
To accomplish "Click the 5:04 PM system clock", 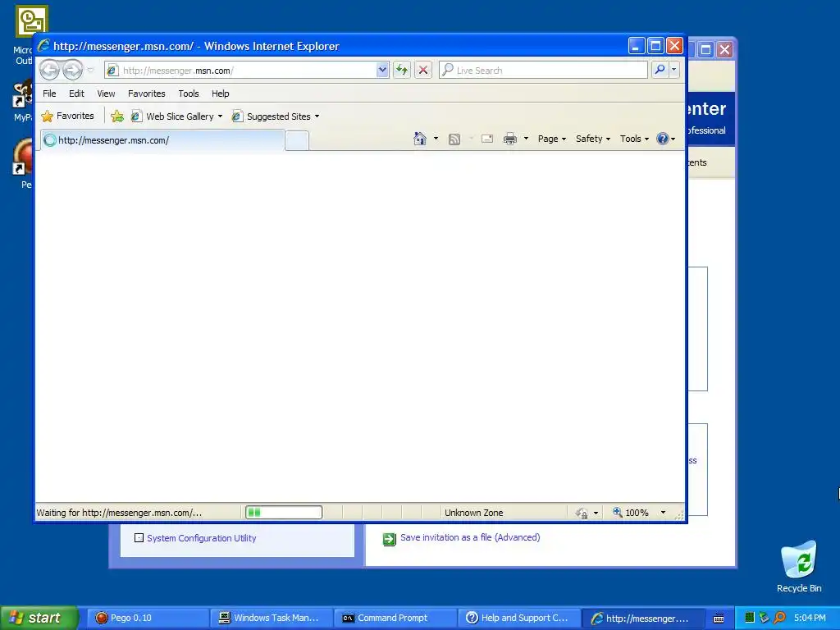I will [810, 618].
